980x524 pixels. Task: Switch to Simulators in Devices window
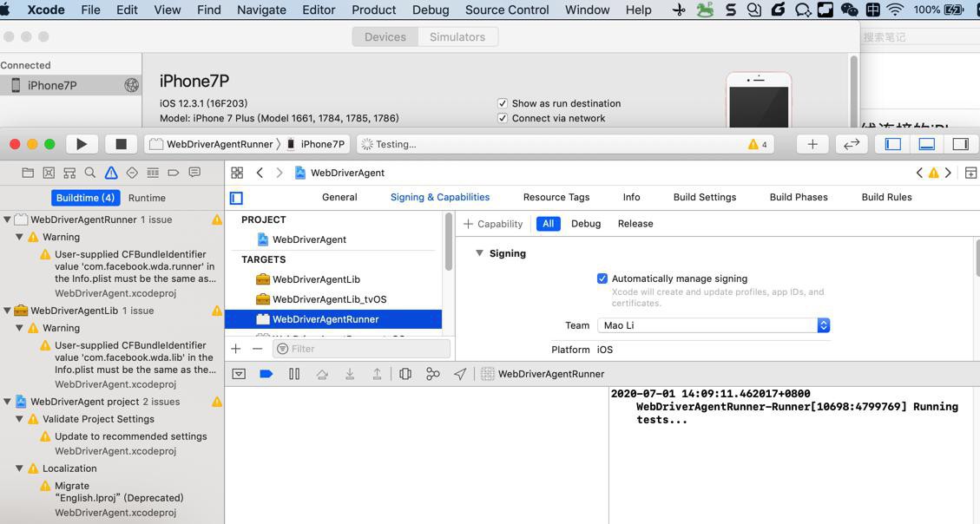coord(457,36)
